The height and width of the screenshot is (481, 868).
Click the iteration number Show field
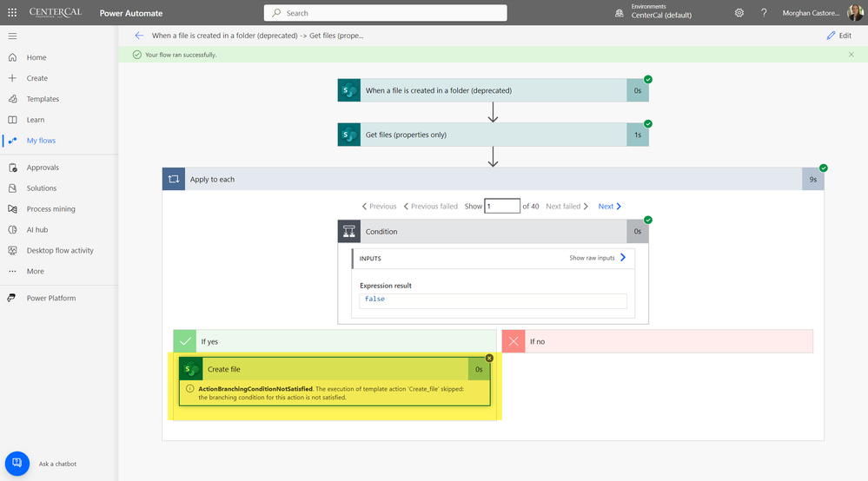502,207
